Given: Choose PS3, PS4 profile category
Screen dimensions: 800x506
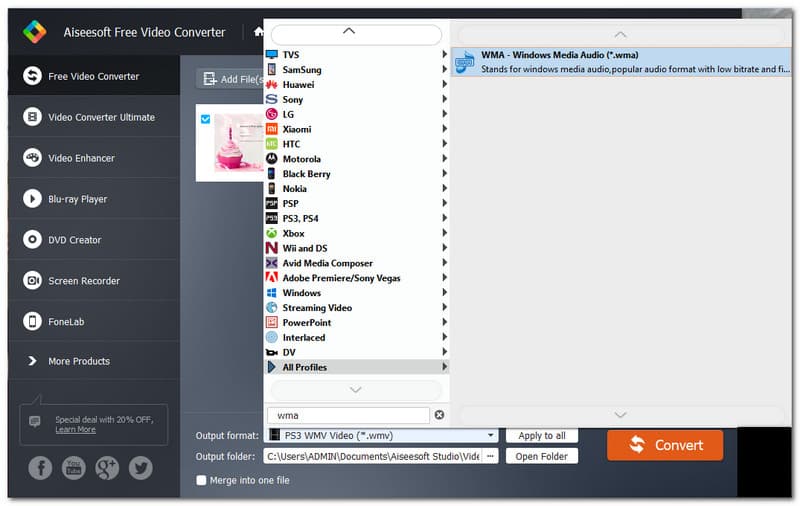Looking at the screenshot, I should 356,218.
